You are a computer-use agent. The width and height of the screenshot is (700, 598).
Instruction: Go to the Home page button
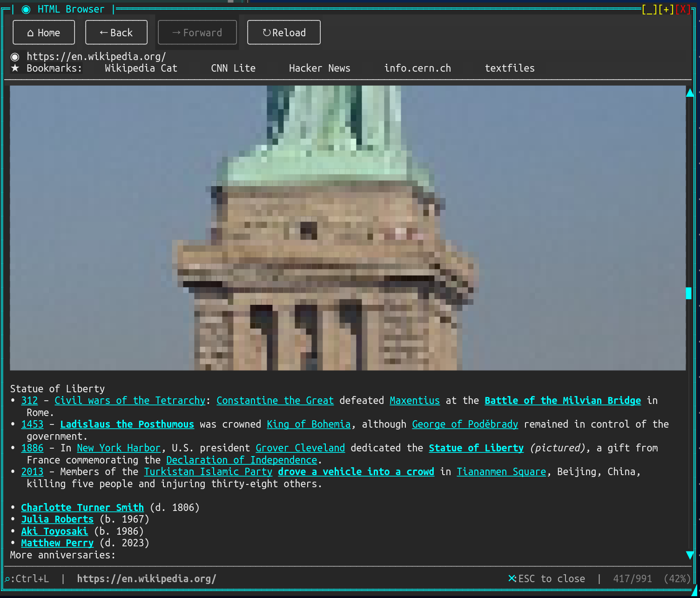click(44, 33)
